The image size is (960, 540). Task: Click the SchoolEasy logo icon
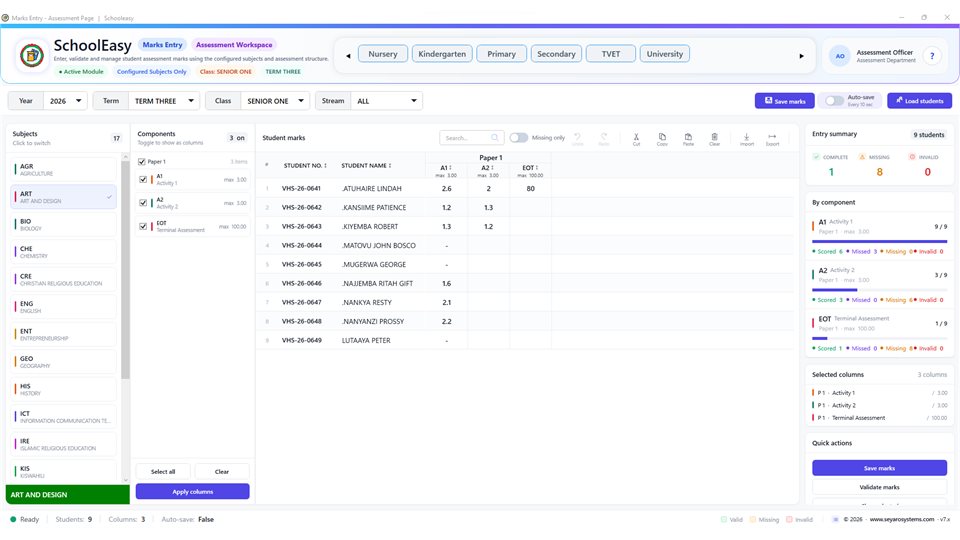coord(32,55)
